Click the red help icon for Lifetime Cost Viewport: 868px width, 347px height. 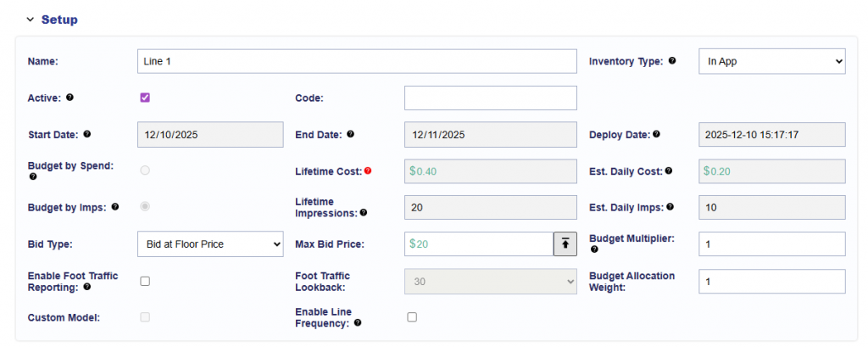pyautogui.click(x=367, y=171)
